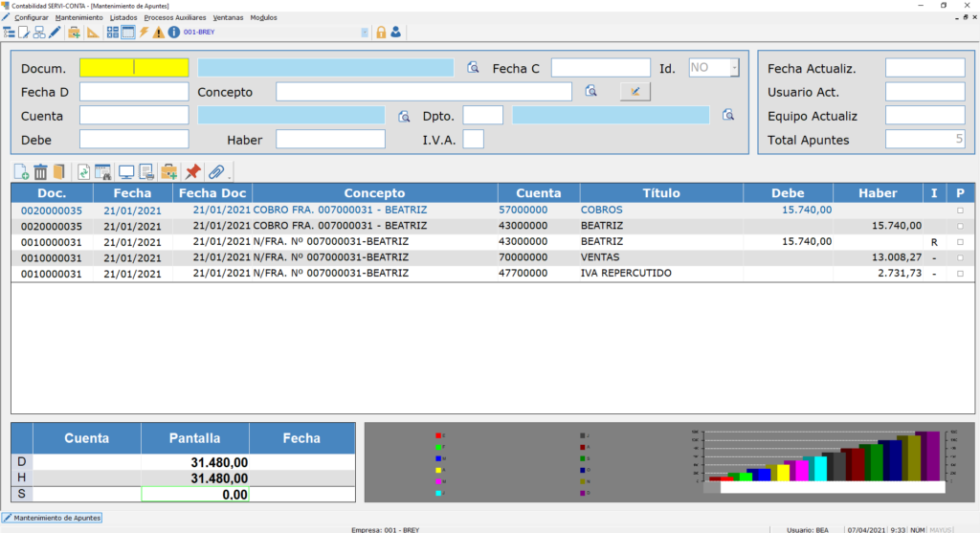Click the yellow warning triangle icon
980x533 pixels.
tap(158, 33)
